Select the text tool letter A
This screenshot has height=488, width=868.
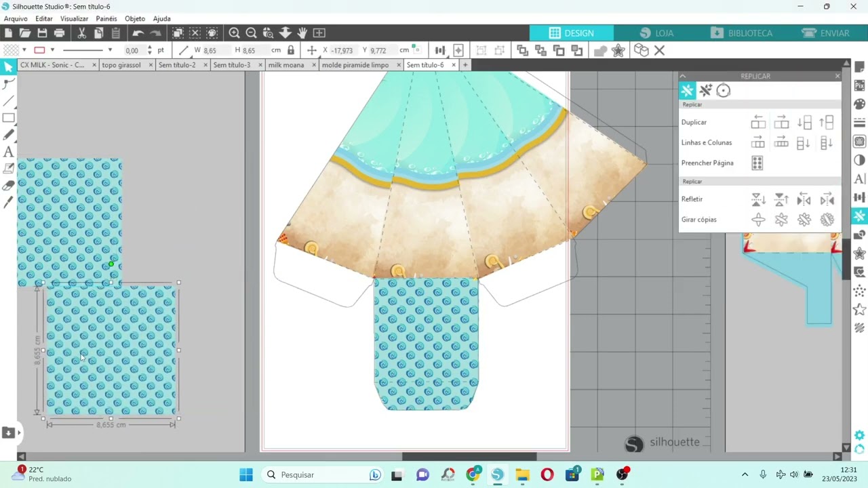(8, 152)
